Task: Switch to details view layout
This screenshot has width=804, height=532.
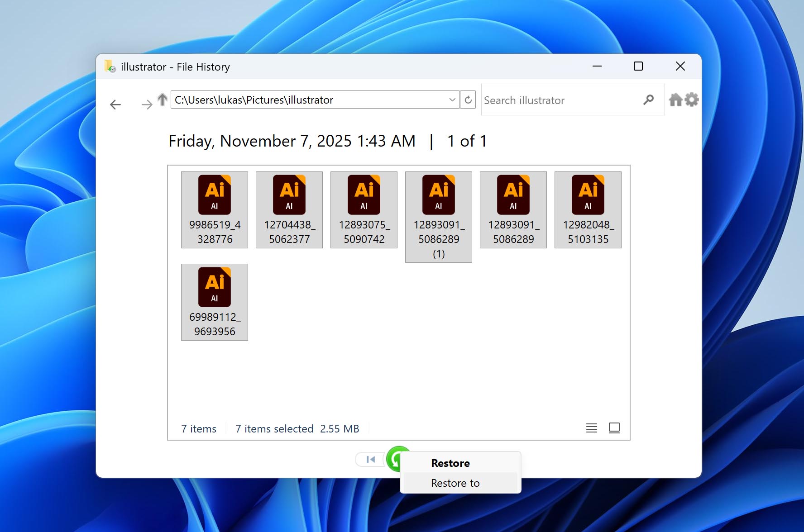Action: pos(591,427)
